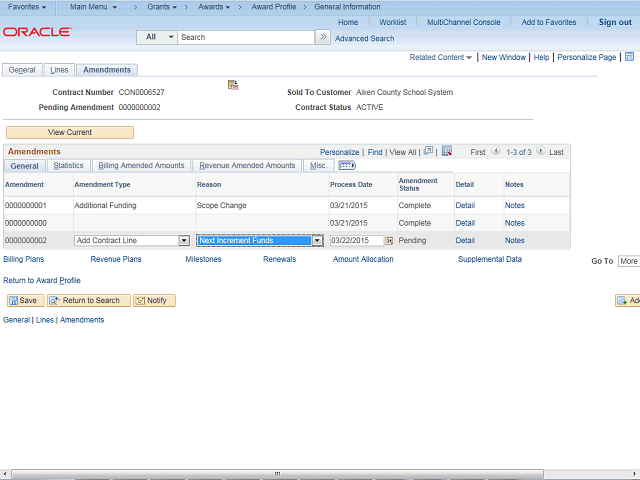
Task: Click the Save button
Action: pyautogui.click(x=25, y=300)
